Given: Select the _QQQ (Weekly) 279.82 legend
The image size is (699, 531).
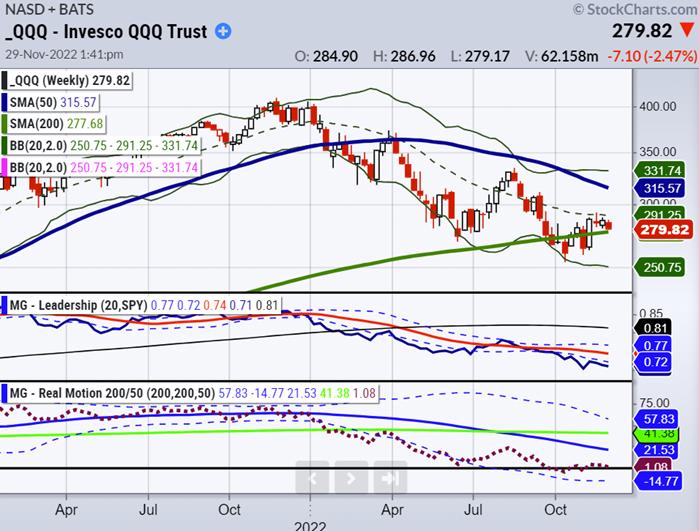Looking at the screenshot, I should point(67,81).
